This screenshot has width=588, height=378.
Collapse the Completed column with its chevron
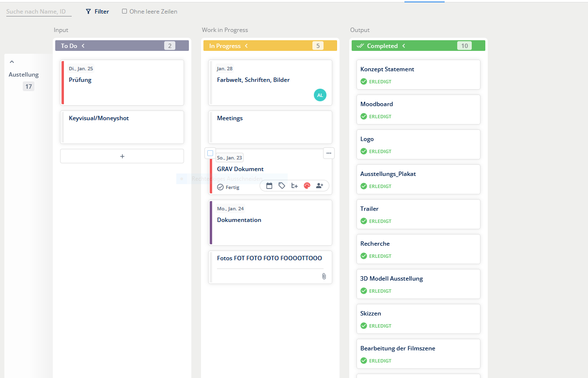[404, 46]
